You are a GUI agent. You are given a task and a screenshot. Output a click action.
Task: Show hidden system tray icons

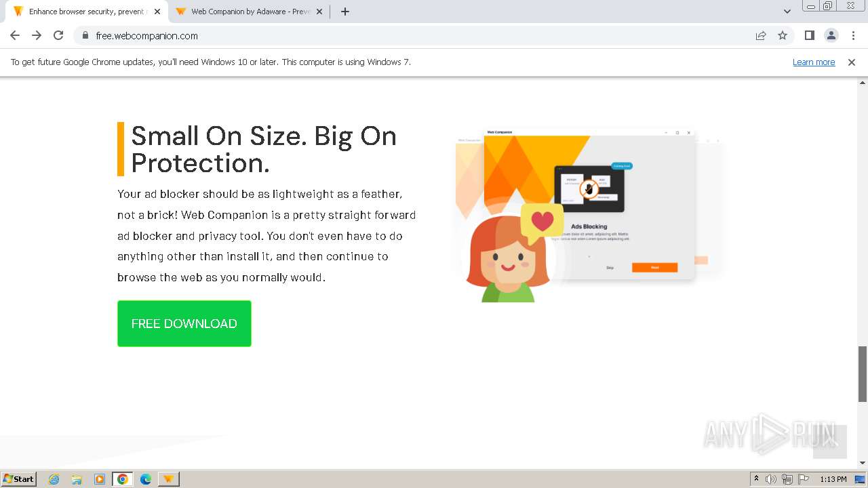(756, 479)
